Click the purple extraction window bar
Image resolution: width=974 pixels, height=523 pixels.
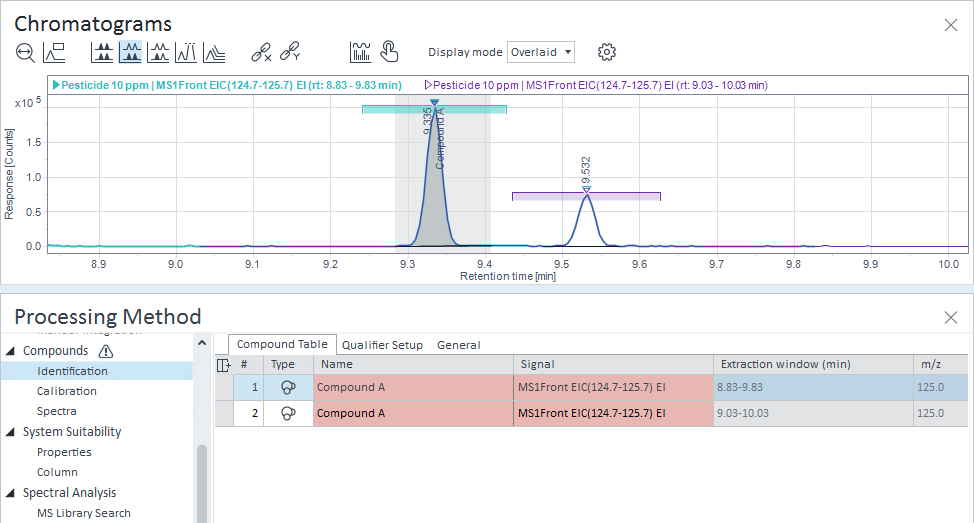coord(586,196)
